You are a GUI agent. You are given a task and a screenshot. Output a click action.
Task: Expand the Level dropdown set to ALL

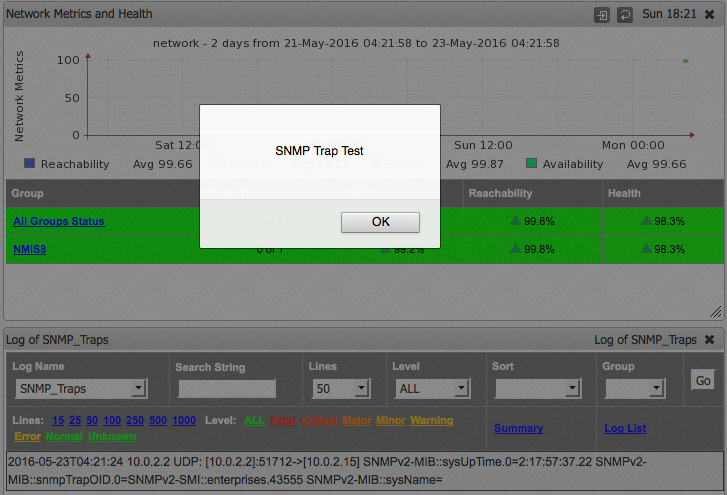(431, 388)
